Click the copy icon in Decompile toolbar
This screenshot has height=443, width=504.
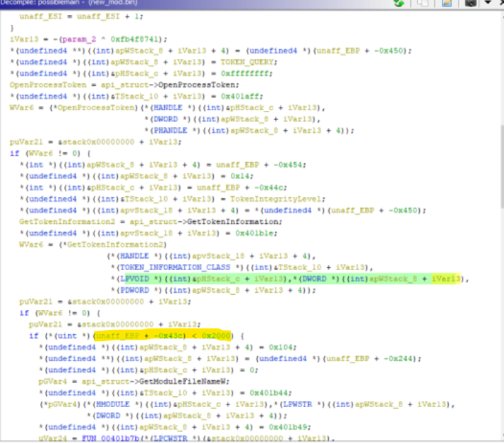423,3
